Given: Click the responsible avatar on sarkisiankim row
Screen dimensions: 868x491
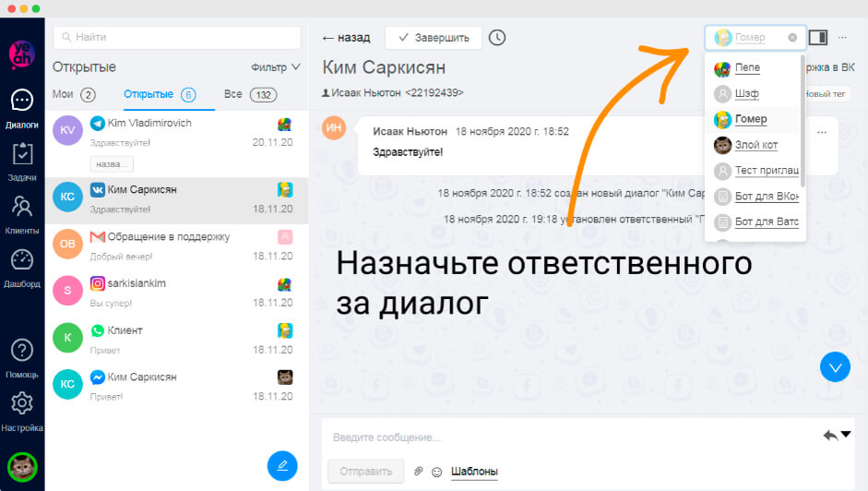Looking at the screenshot, I should pyautogui.click(x=285, y=284).
